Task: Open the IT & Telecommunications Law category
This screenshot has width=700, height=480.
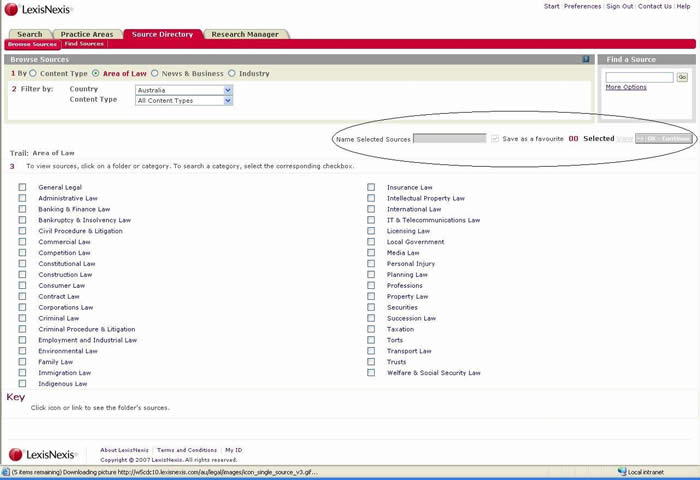Action: point(433,220)
